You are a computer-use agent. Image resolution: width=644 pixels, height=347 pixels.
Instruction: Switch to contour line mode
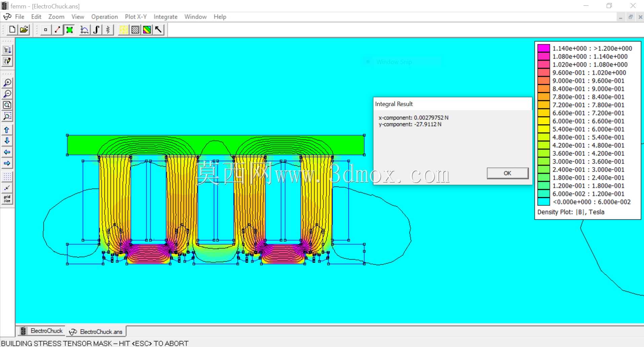point(57,30)
